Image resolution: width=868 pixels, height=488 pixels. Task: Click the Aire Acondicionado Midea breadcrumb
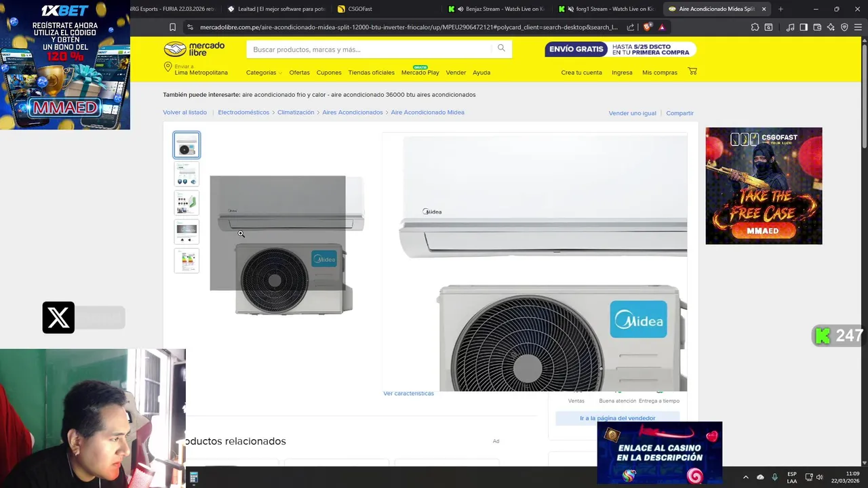427,113
